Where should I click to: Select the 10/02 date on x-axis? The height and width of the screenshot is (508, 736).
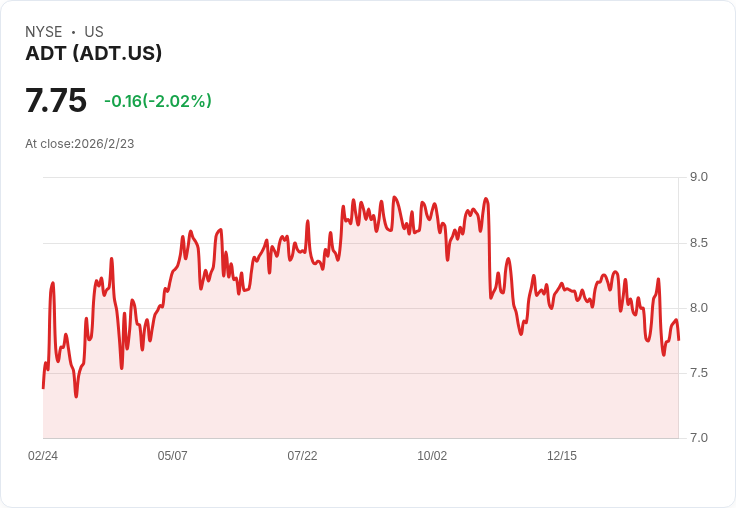432,456
